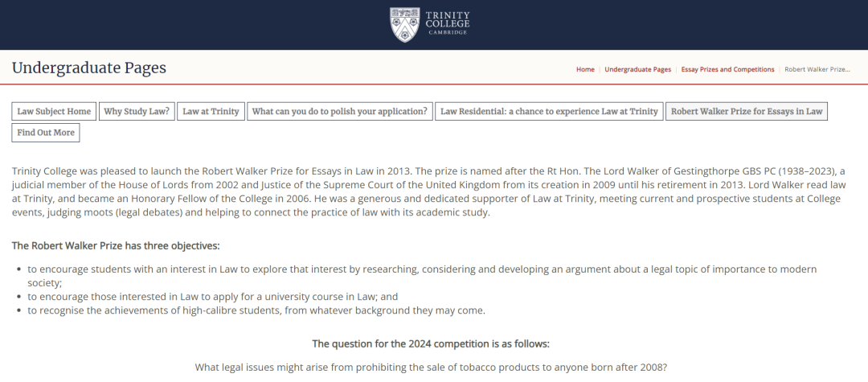Click the truncated Robert Walker Prize breadcrumb
The height and width of the screenshot is (382, 868).
click(817, 69)
